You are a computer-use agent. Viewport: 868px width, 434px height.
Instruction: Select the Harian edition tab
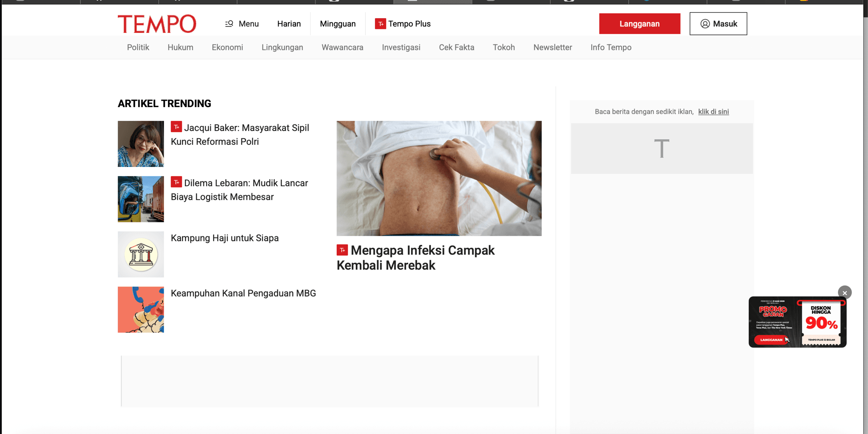click(x=289, y=24)
